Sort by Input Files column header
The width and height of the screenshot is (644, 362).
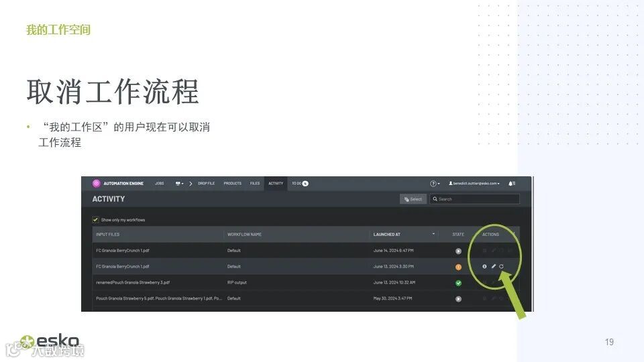108,235
